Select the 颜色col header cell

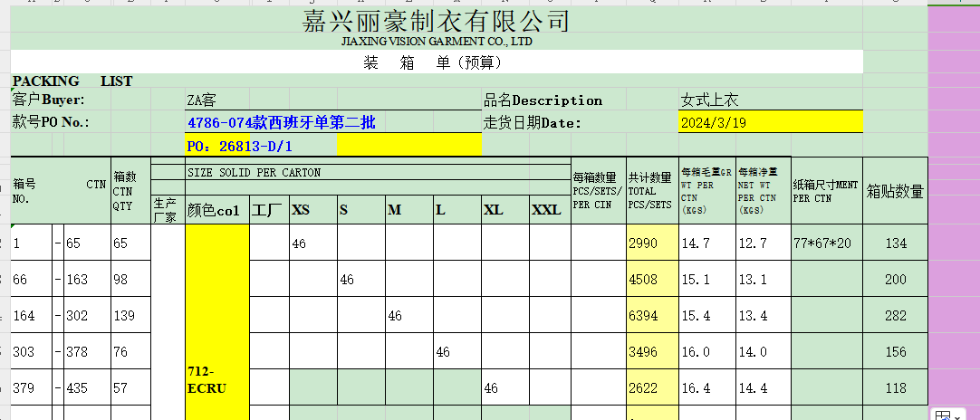click(x=216, y=210)
